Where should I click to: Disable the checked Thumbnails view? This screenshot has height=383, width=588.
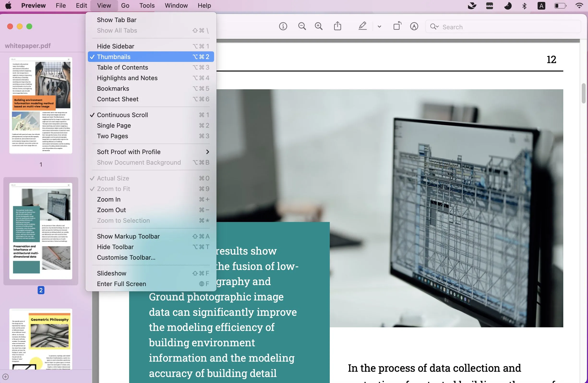(114, 57)
